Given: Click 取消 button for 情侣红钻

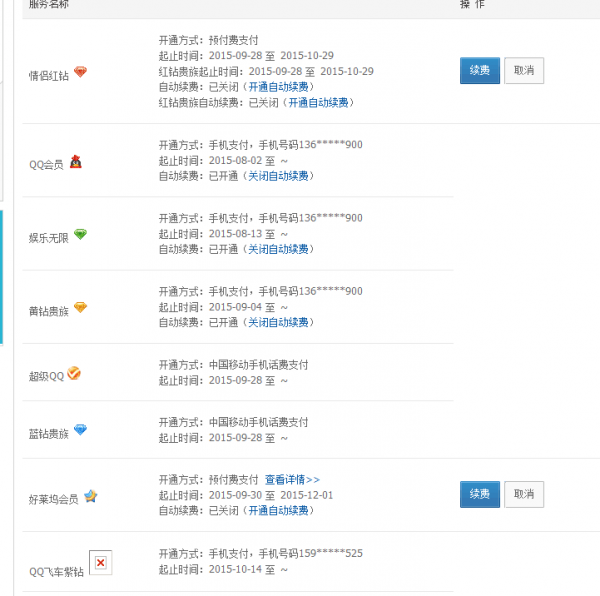Looking at the screenshot, I should point(524,70).
